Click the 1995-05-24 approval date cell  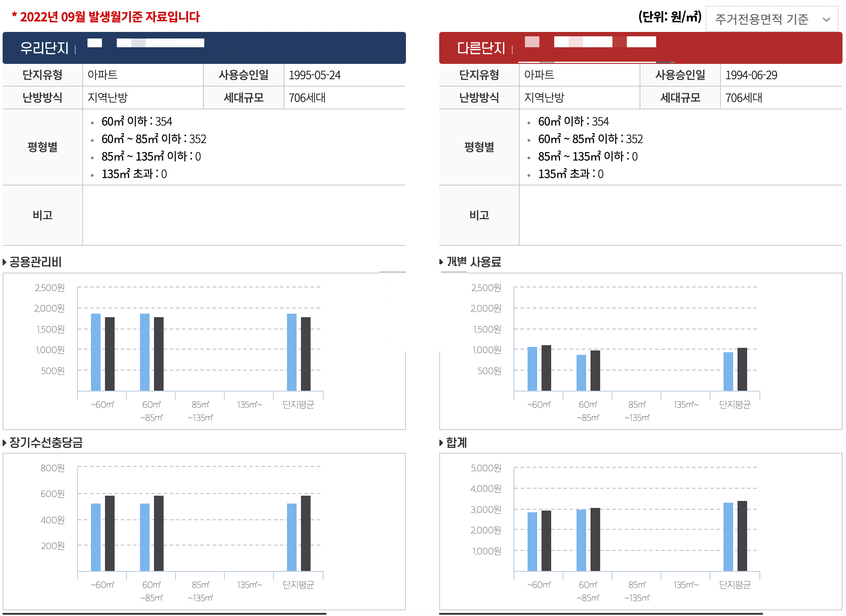click(x=315, y=75)
